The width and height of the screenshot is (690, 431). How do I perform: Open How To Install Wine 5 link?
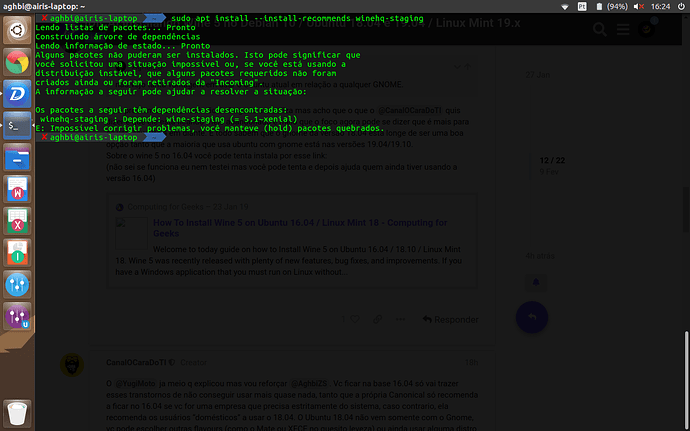click(x=300, y=228)
